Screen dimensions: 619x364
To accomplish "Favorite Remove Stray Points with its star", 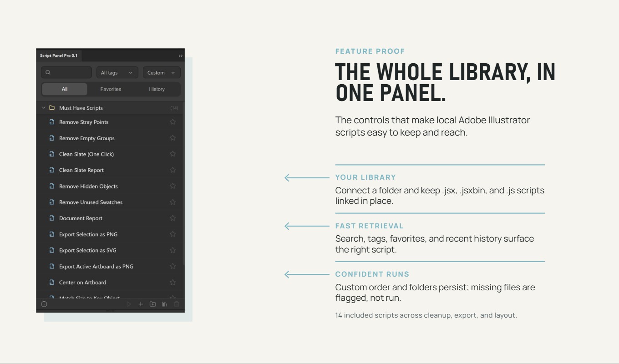I will tap(173, 122).
